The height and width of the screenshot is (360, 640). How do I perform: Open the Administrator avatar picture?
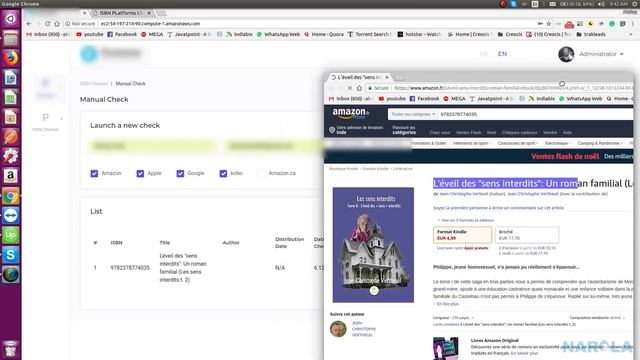click(566, 54)
